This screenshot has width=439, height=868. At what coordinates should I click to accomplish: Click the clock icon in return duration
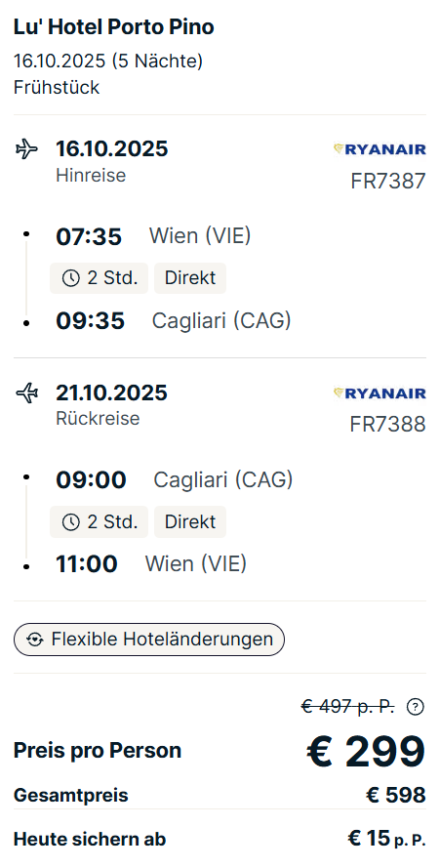71,521
